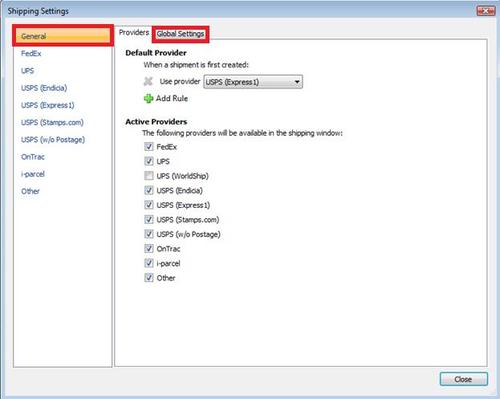The width and height of the screenshot is (500, 399).
Task: Uncheck the OnTrac provider checkbox
Action: point(149,248)
